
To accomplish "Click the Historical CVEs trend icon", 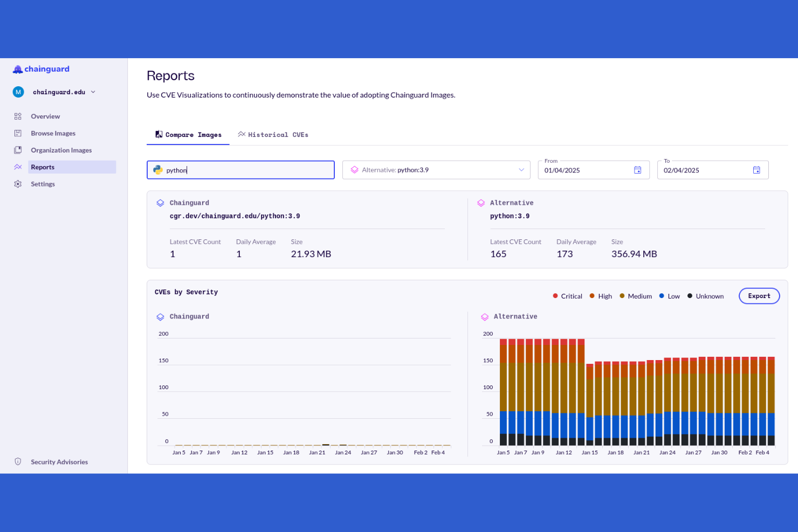I will [242, 134].
